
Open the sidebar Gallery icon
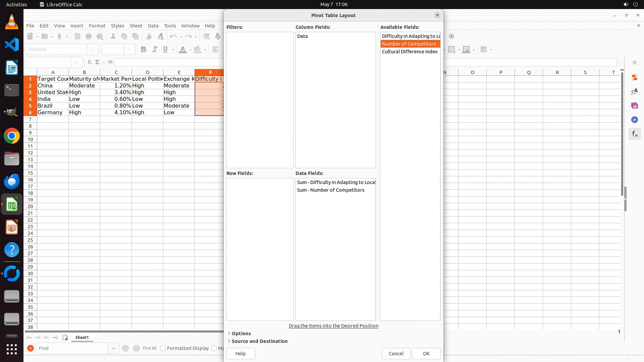(634, 106)
